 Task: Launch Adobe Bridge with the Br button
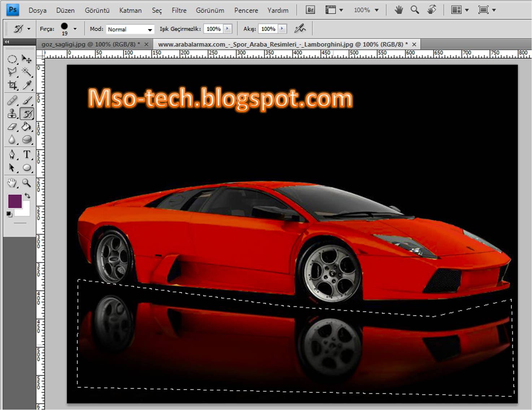click(310, 10)
